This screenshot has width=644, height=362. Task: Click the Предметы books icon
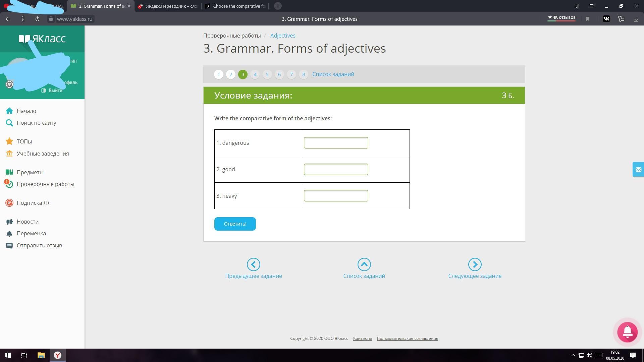coord(9,172)
